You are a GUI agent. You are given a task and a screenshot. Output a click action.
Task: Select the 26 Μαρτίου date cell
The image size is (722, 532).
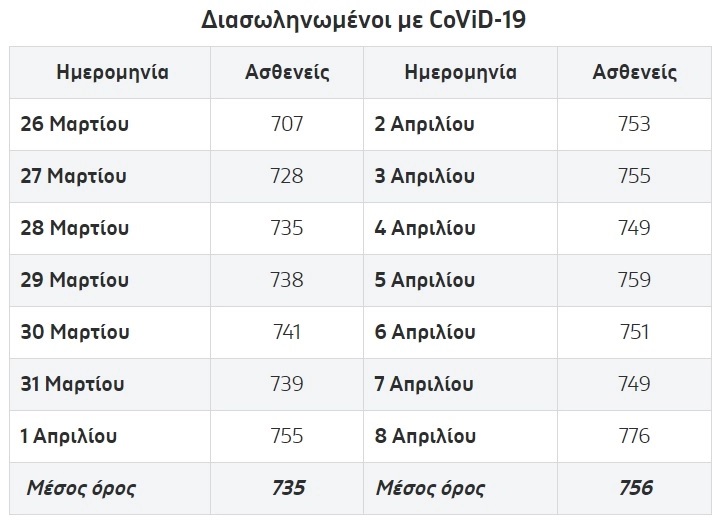(75, 124)
